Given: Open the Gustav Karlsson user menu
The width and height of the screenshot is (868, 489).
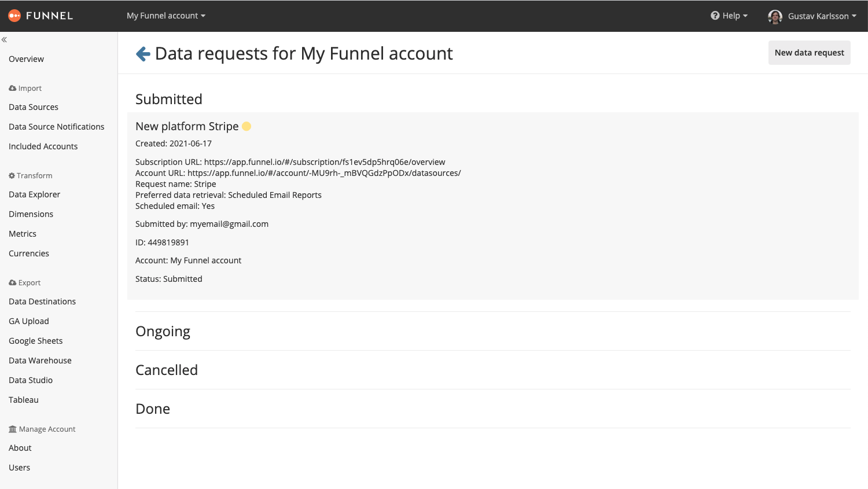Looking at the screenshot, I should [x=812, y=16].
